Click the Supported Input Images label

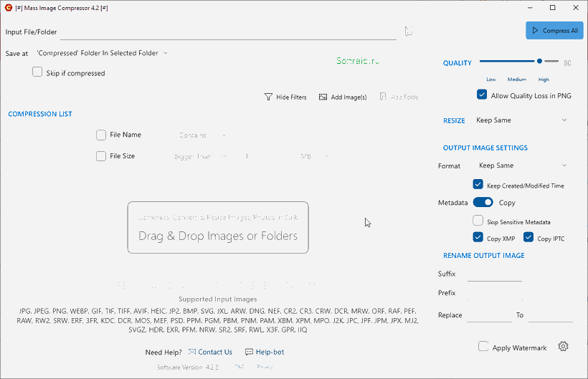218,299
